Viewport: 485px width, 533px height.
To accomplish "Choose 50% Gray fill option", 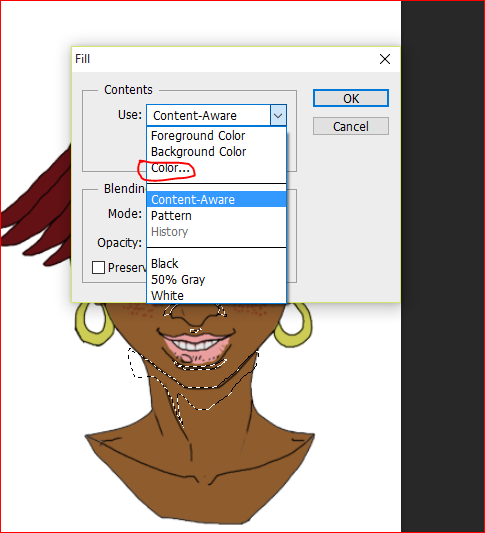I will [216, 279].
